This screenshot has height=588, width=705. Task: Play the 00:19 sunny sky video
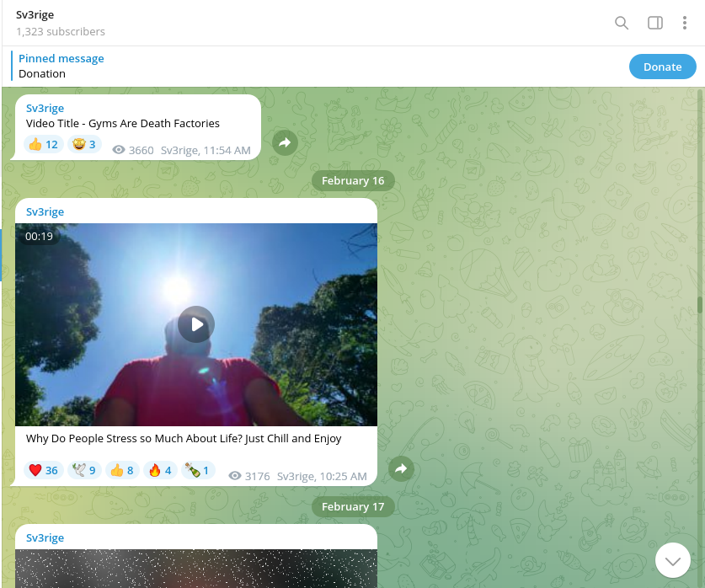click(x=196, y=324)
